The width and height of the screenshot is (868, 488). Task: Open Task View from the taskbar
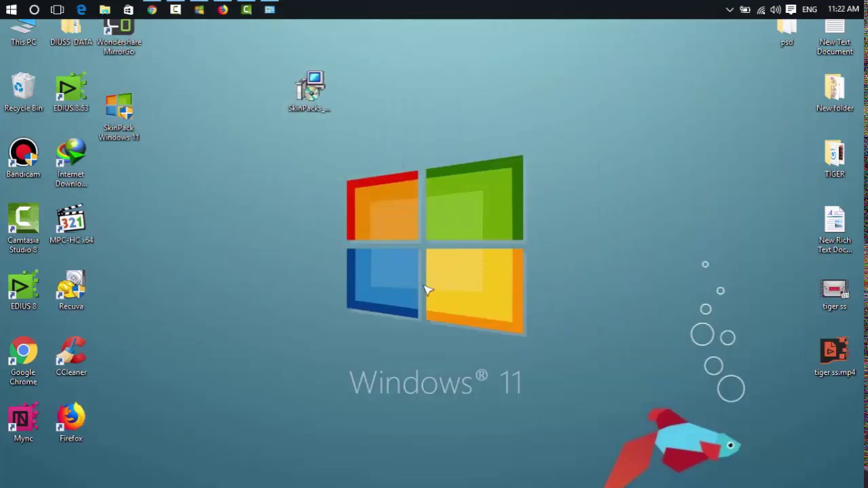[58, 9]
